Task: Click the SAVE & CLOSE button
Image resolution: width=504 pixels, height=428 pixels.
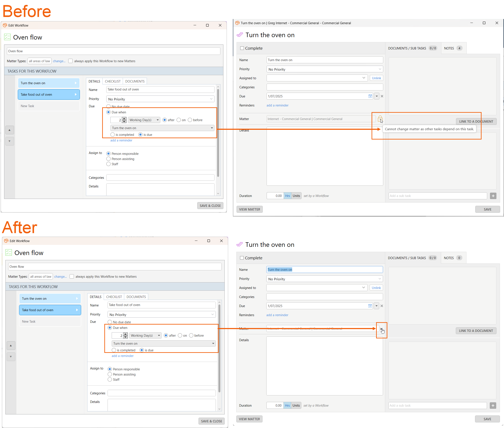Action: [210, 206]
